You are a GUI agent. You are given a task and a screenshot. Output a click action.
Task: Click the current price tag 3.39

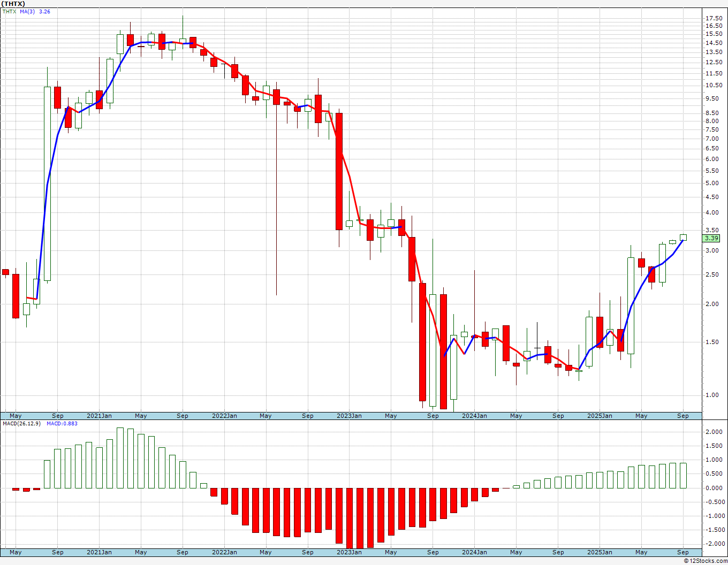point(711,238)
